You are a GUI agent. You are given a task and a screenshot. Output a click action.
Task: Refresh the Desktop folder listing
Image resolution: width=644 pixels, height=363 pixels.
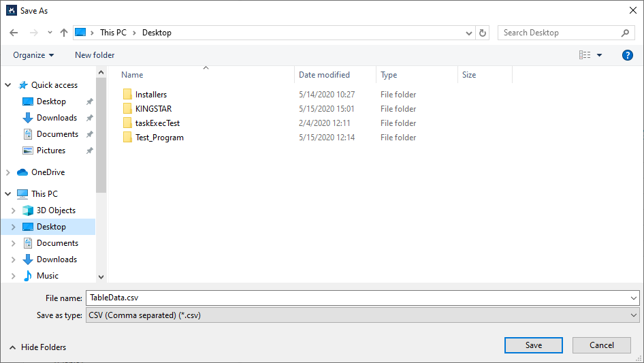tap(483, 33)
